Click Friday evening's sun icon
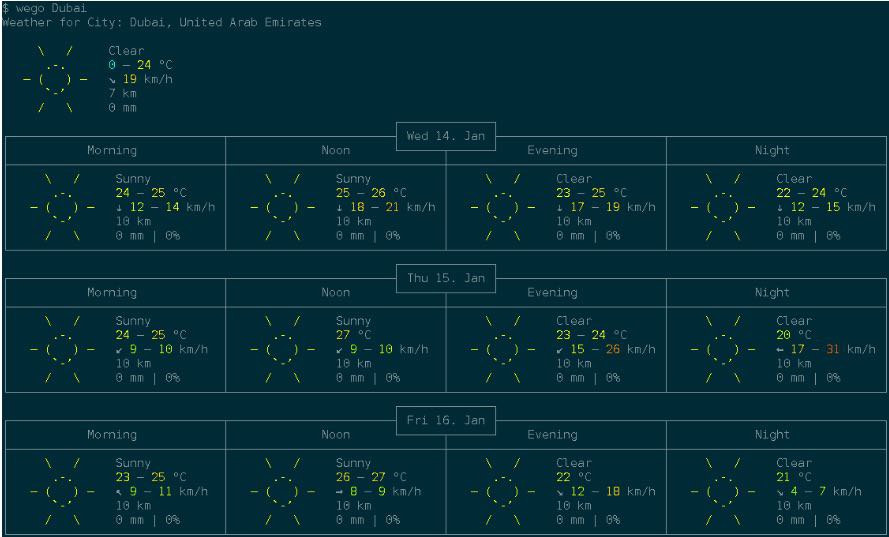 503,492
